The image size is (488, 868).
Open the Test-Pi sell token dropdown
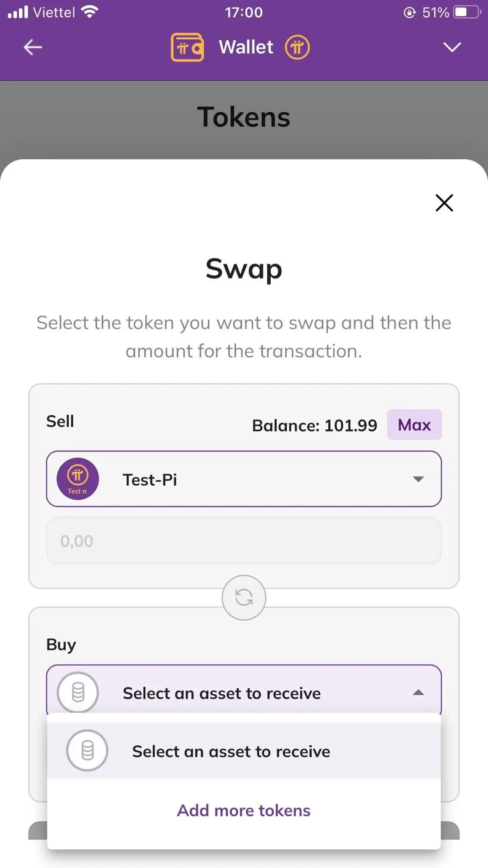tap(244, 479)
